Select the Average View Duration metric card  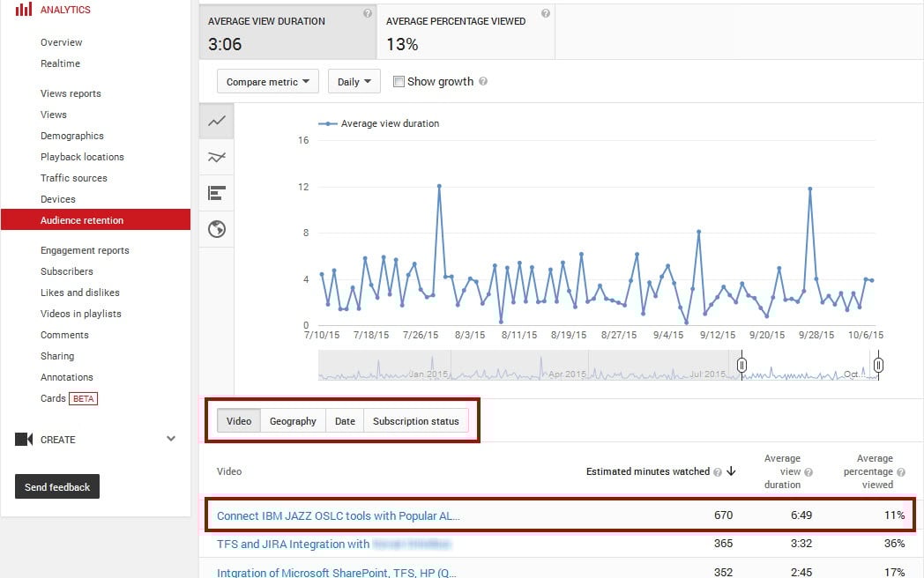click(287, 32)
